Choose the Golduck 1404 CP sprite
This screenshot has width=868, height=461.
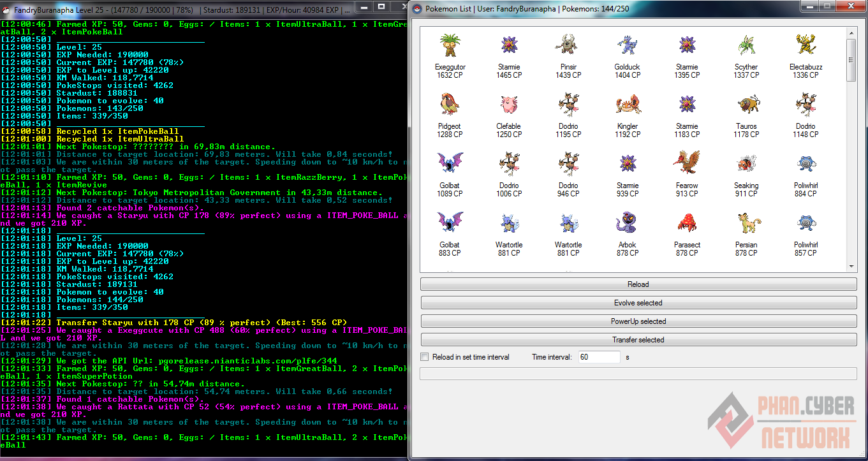point(628,46)
